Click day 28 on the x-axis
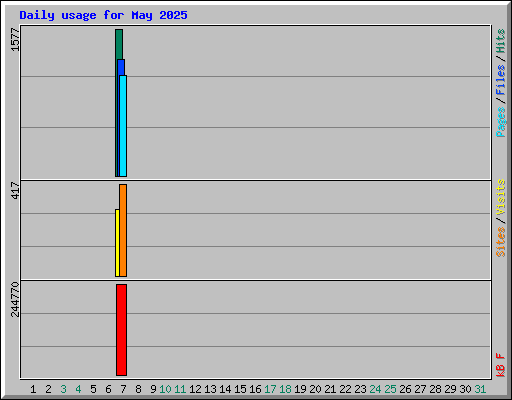This screenshot has height=400, width=512. pyautogui.click(x=435, y=389)
